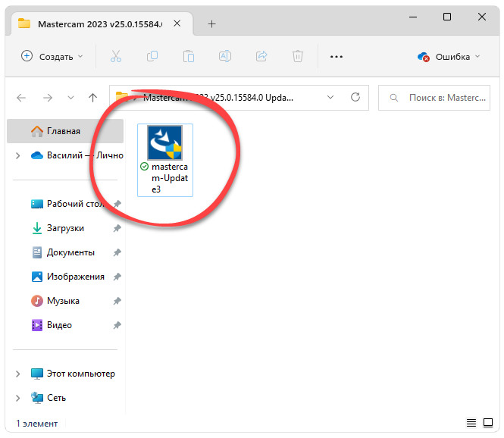Open Василий — Лично OneDrive folder
Viewport: 504px width, 438px height.
pos(77,155)
